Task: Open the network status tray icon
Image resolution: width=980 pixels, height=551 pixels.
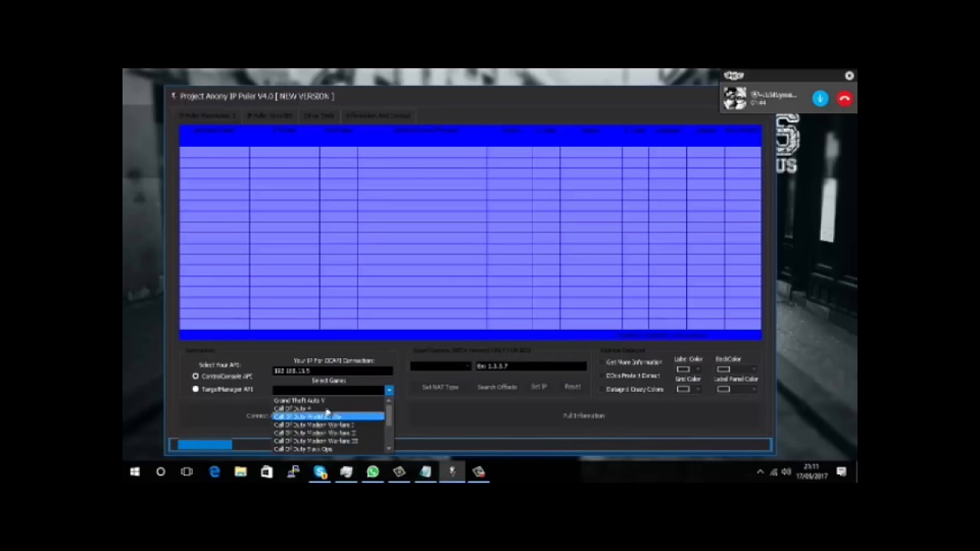Action: 773,472
